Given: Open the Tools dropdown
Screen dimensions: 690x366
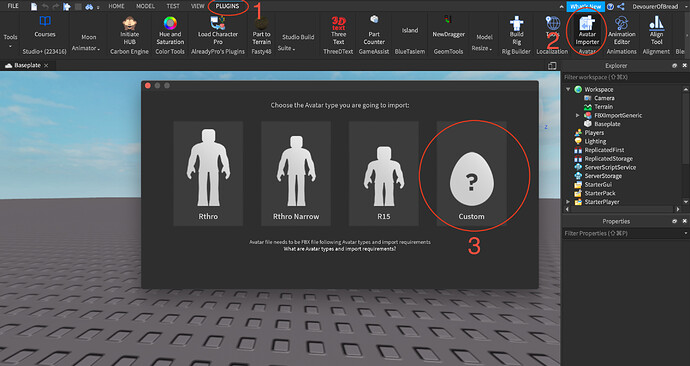Looking at the screenshot, I should (x=11, y=41).
